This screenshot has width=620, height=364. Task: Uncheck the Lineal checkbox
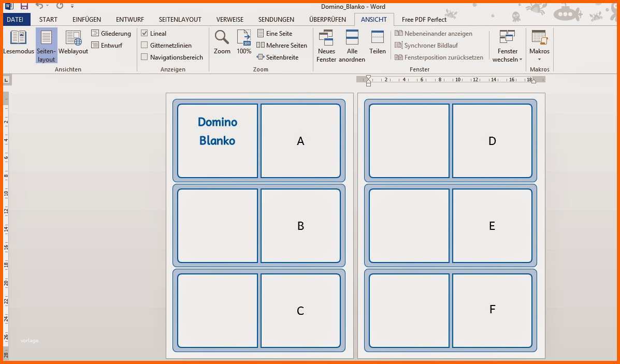pyautogui.click(x=145, y=34)
